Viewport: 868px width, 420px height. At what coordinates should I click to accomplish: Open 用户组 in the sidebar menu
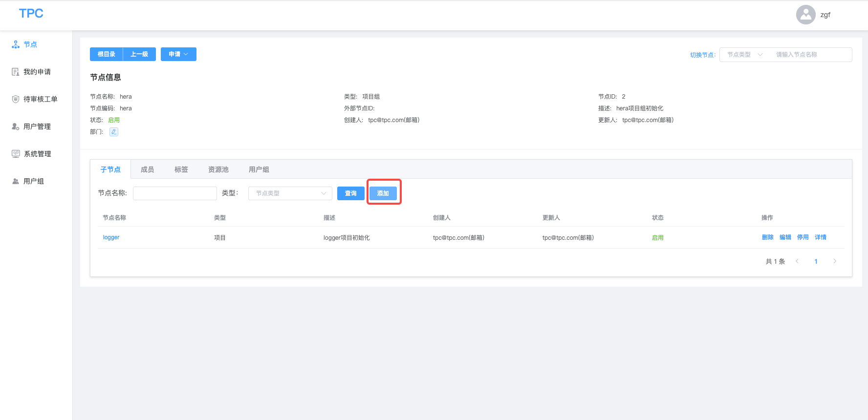[34, 181]
